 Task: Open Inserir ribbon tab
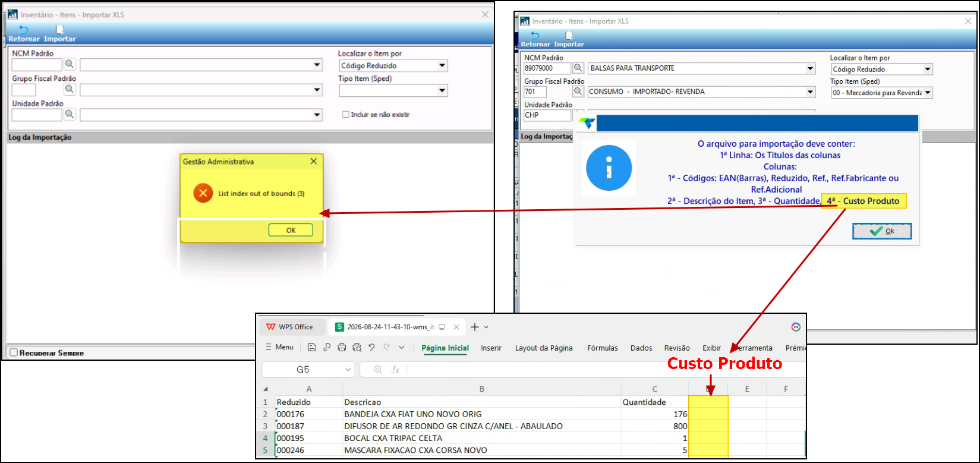(491, 348)
